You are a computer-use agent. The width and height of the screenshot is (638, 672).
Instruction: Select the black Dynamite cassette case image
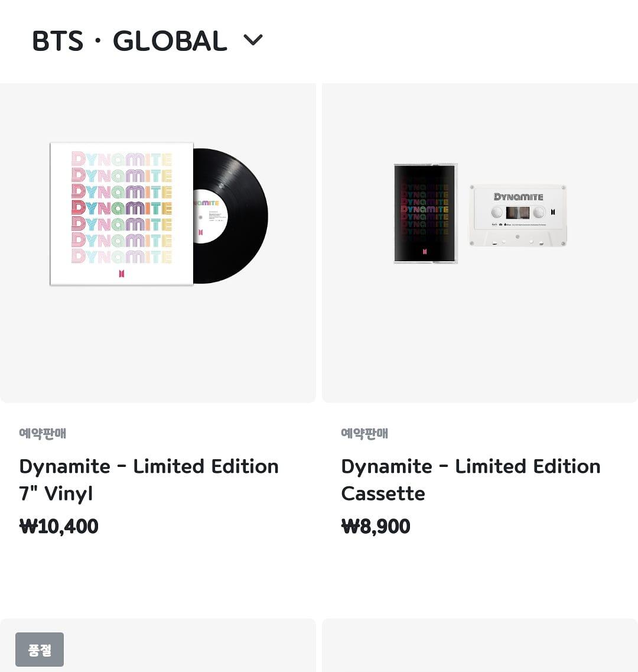pos(425,213)
